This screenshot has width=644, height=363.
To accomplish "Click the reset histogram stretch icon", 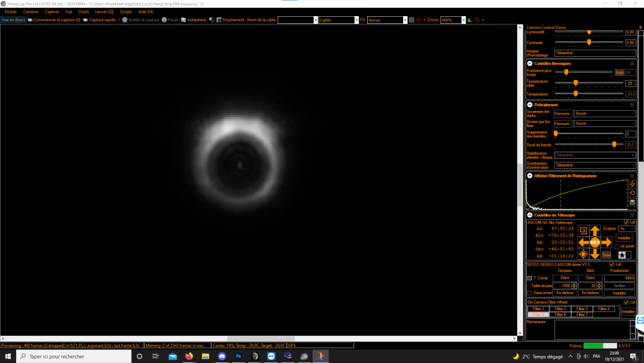I will pyautogui.click(x=632, y=193).
